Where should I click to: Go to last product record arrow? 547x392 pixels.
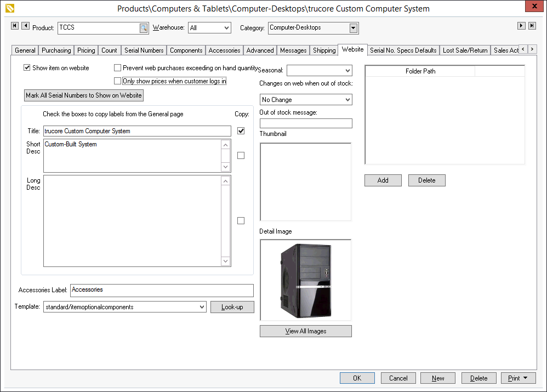point(532,26)
